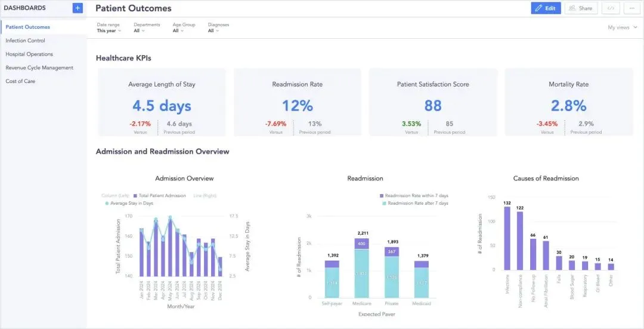Click the Causes of Readmission chart title
The height and width of the screenshot is (329, 644).
click(x=546, y=179)
